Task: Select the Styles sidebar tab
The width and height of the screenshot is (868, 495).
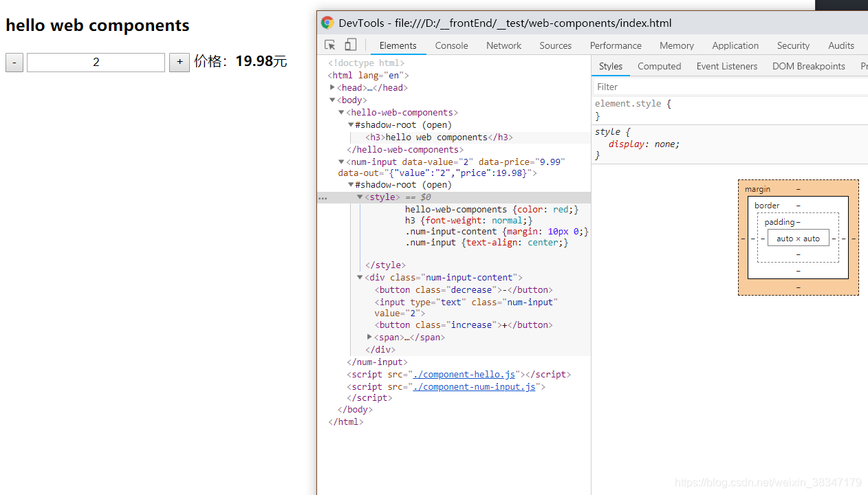Action: (611, 66)
